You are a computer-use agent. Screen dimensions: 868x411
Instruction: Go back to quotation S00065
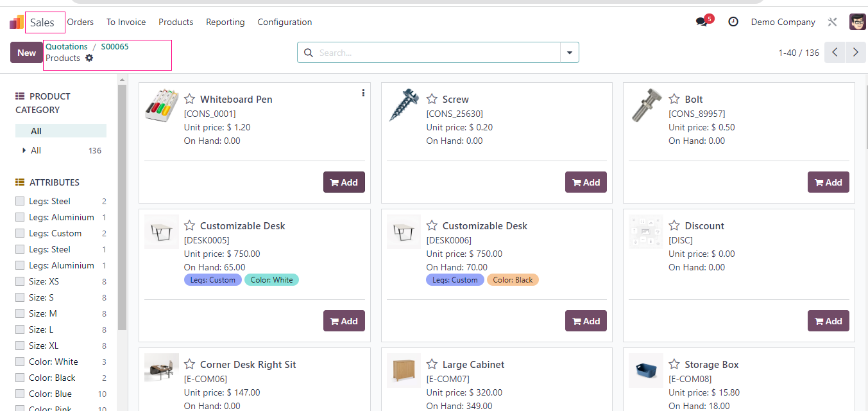[x=115, y=46]
